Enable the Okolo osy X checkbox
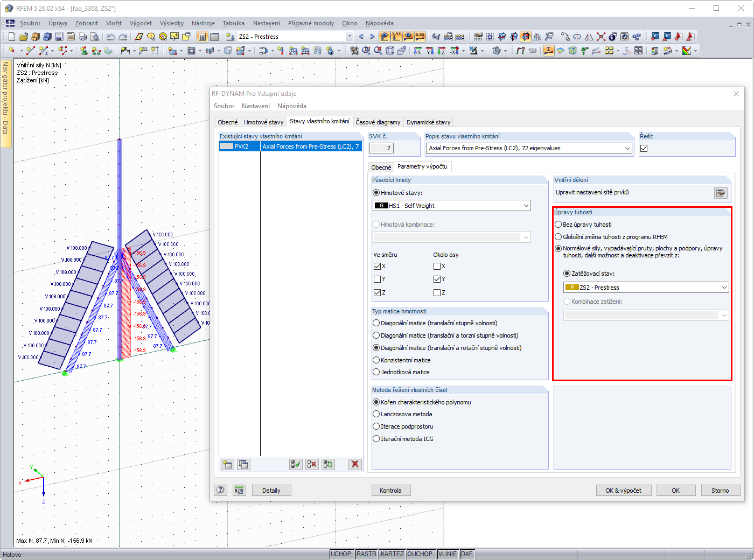The image size is (754, 560). [437, 266]
